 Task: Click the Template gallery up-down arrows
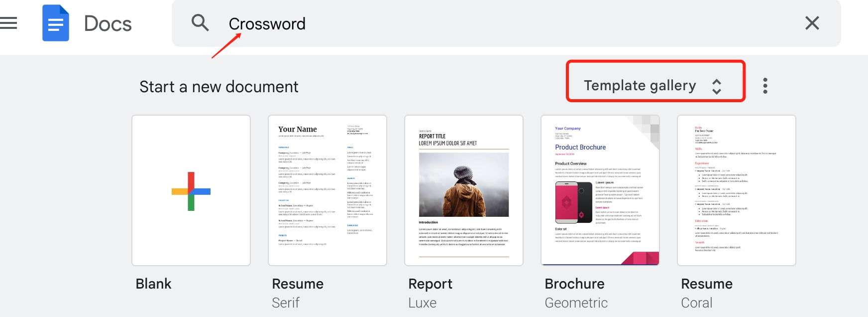716,86
